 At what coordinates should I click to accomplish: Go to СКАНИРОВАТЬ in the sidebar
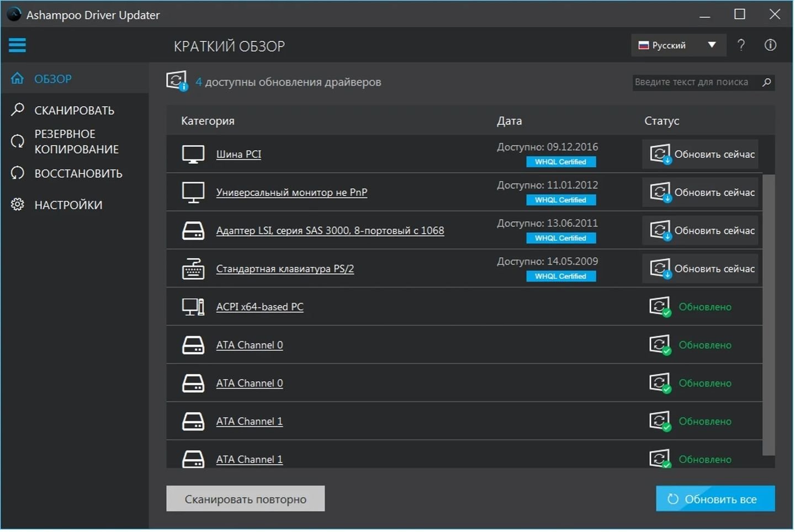coord(75,110)
